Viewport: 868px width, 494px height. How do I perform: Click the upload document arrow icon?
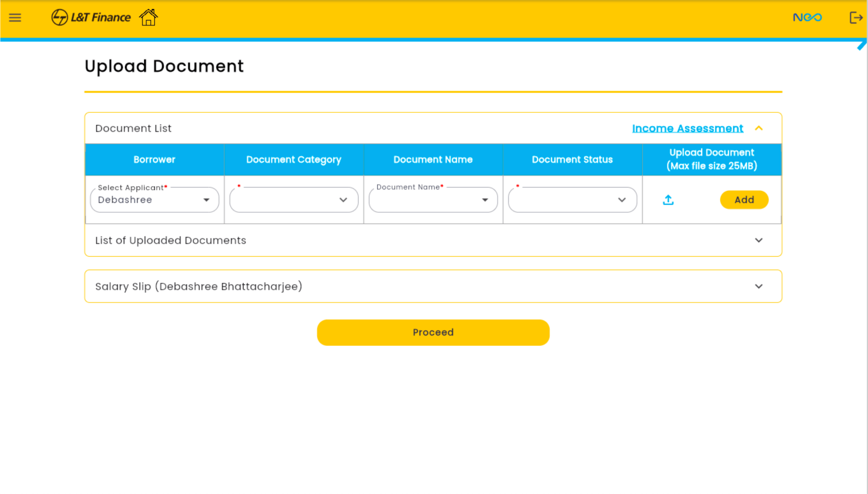point(668,200)
